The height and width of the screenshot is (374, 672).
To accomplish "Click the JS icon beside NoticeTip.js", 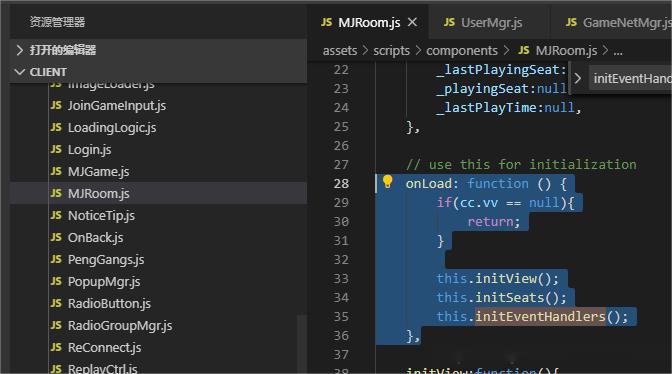I will click(56, 215).
